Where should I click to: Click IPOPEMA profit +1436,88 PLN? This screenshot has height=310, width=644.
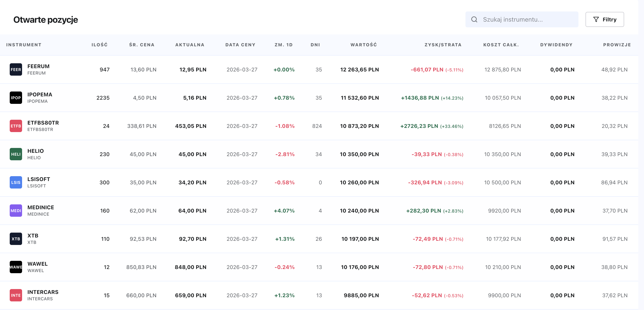[420, 98]
